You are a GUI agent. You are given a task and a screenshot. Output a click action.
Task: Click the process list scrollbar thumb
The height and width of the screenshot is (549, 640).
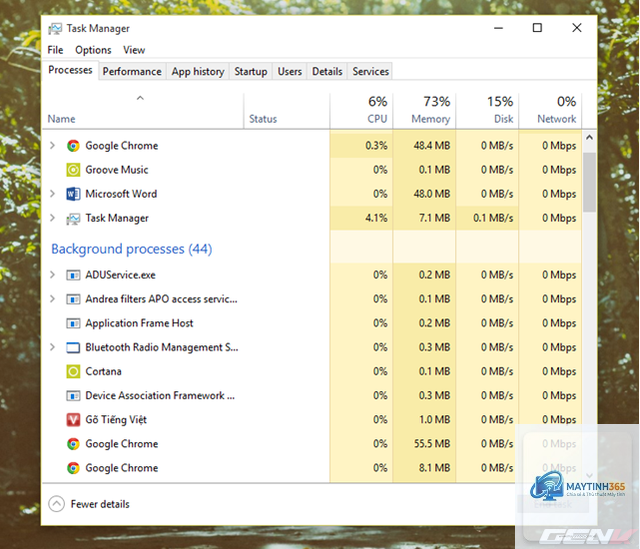(x=589, y=182)
